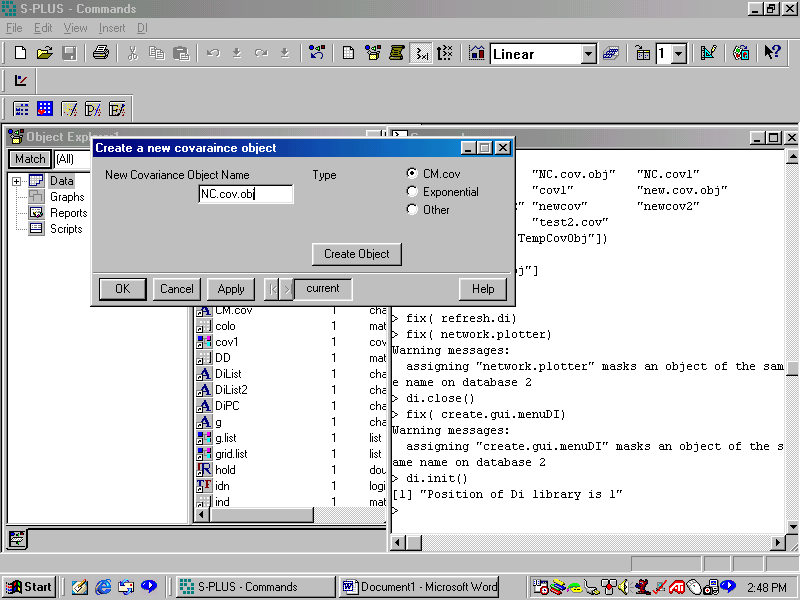Open the (All) match filter dropdown
800x600 pixels.
[70, 159]
